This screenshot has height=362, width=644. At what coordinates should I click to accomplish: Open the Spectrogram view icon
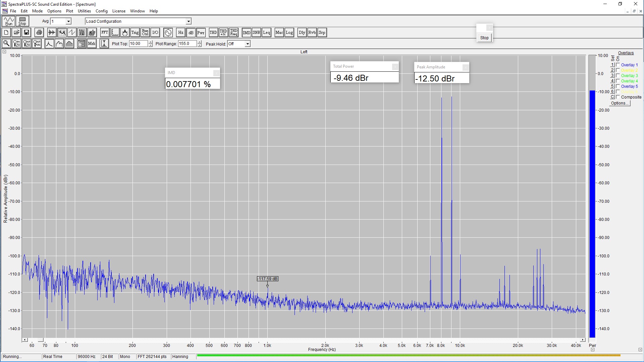click(x=82, y=33)
